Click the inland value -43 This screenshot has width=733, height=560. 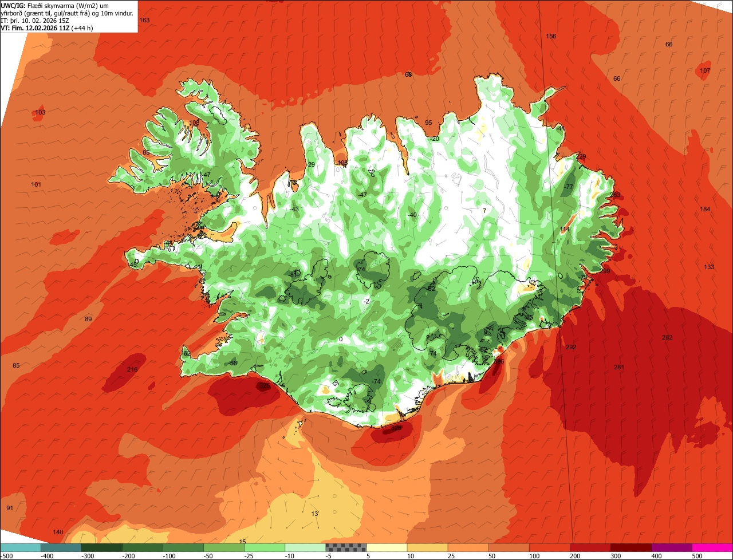(x=294, y=209)
